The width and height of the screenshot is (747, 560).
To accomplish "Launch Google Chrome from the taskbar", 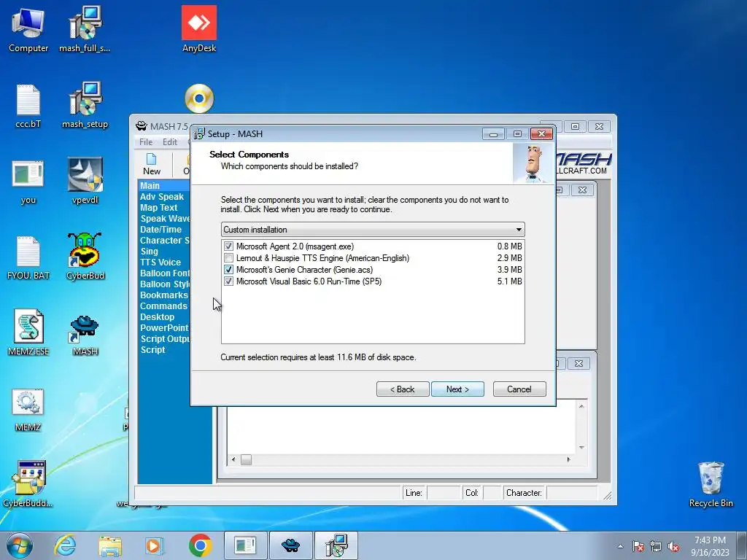I will click(x=200, y=545).
